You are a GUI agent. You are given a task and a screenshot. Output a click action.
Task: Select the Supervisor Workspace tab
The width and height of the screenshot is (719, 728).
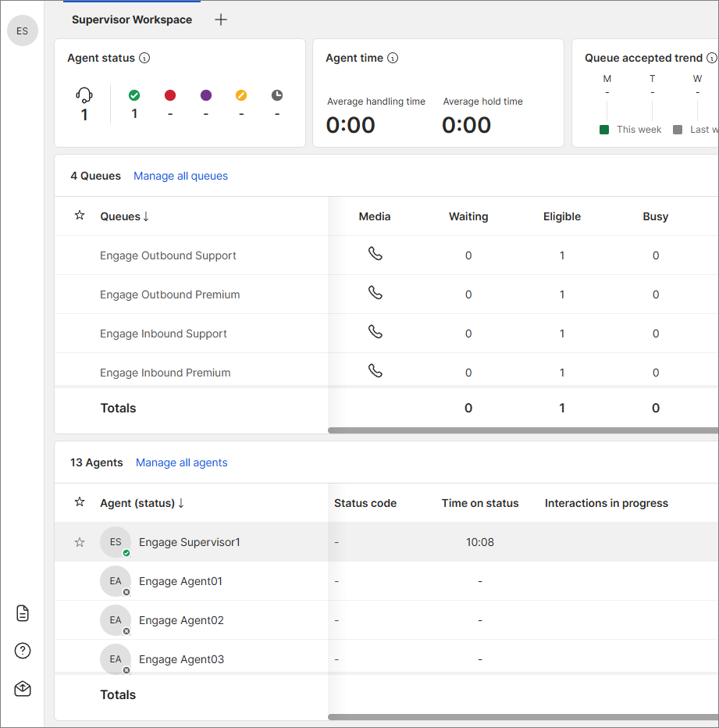point(132,20)
